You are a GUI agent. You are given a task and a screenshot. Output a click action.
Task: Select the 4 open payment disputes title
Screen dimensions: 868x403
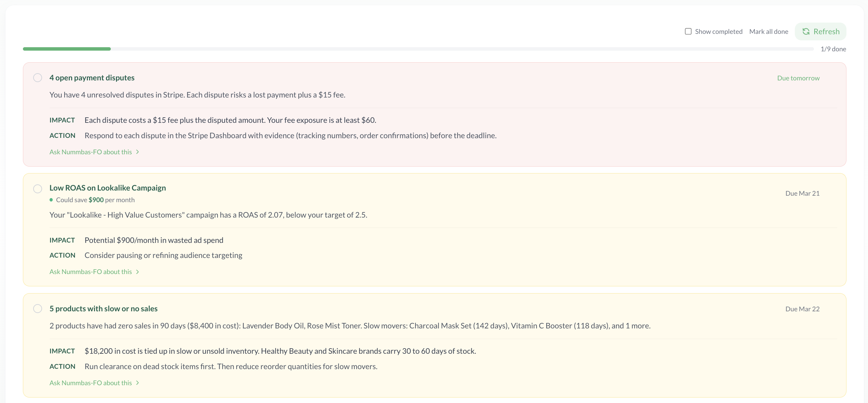point(92,78)
